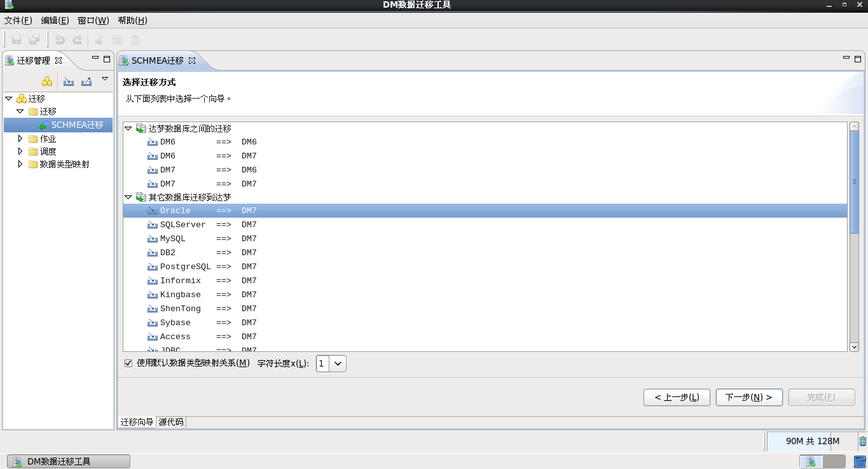Minimize the SCHMEA迁移 editor area
The height and width of the screenshot is (469, 868).
point(846,58)
